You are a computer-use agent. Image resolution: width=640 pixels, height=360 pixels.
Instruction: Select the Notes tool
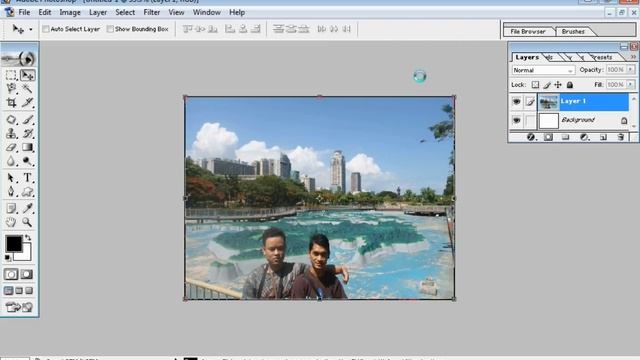click(x=11, y=208)
